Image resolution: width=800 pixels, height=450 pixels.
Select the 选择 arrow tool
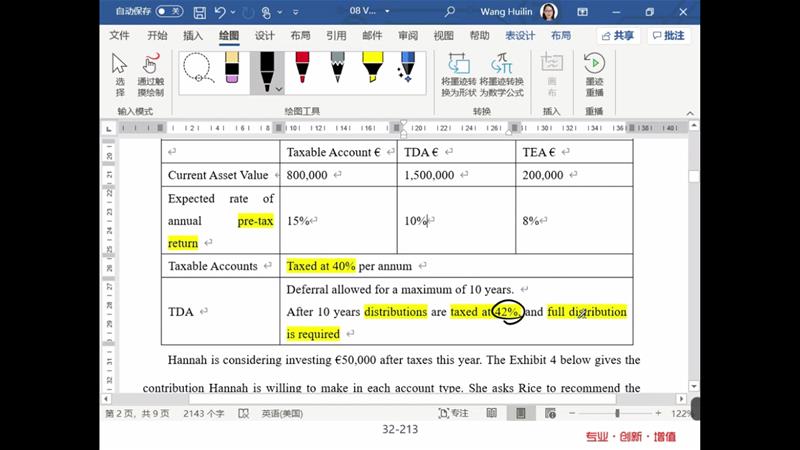[x=119, y=74]
